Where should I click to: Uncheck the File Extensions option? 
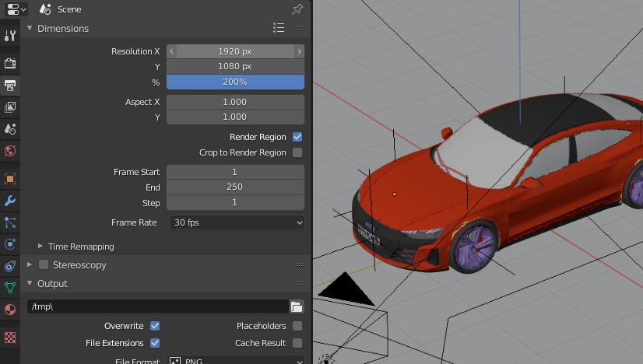(x=155, y=343)
